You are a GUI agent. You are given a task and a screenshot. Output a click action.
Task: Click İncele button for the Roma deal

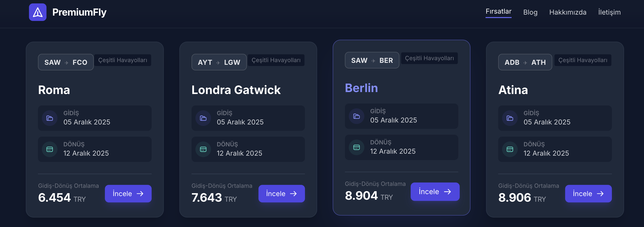128,193
